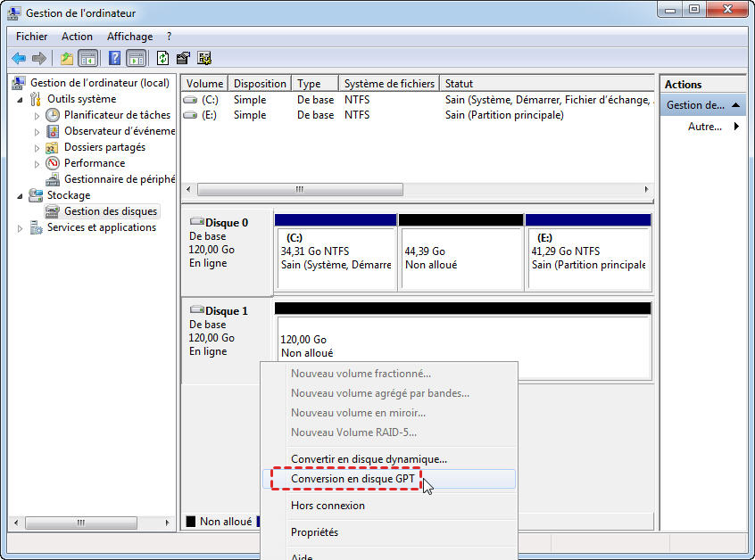Click the NTFS cell in the (C:) row
The width and height of the screenshot is (755, 560).
(x=357, y=100)
